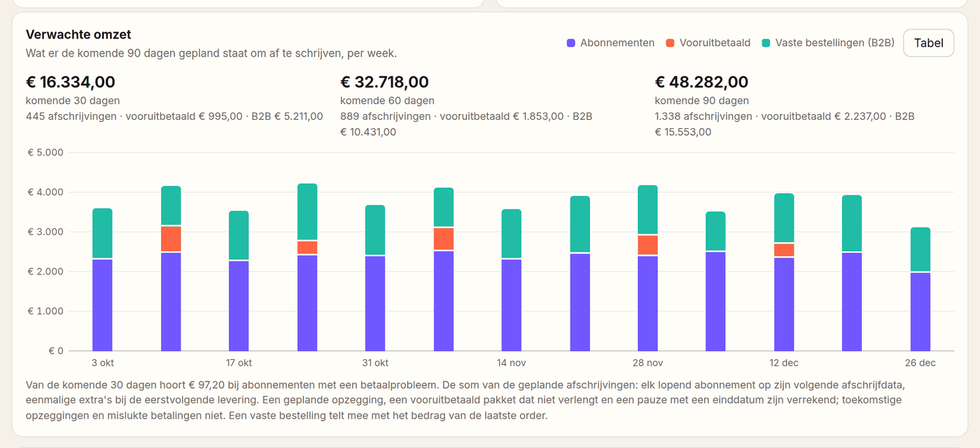The width and height of the screenshot is (980, 448).
Task: Select the teal segment of the 3 okt bar
Action: (x=102, y=233)
